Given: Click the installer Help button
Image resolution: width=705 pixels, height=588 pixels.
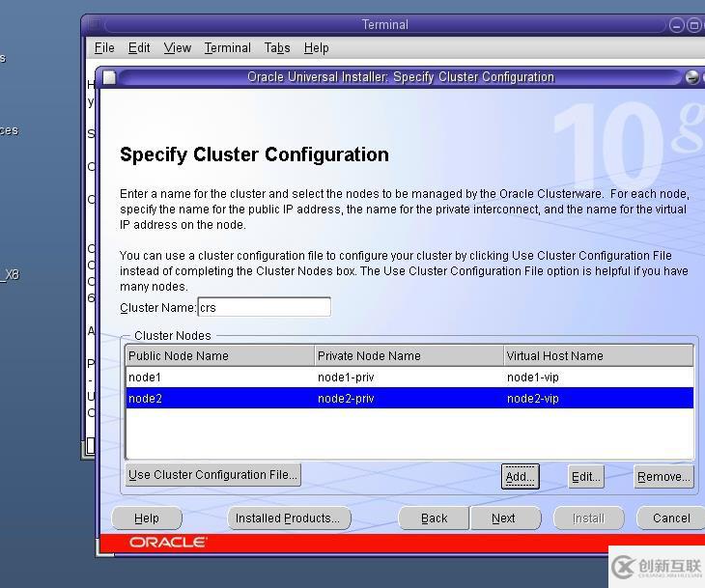Looking at the screenshot, I should [147, 518].
